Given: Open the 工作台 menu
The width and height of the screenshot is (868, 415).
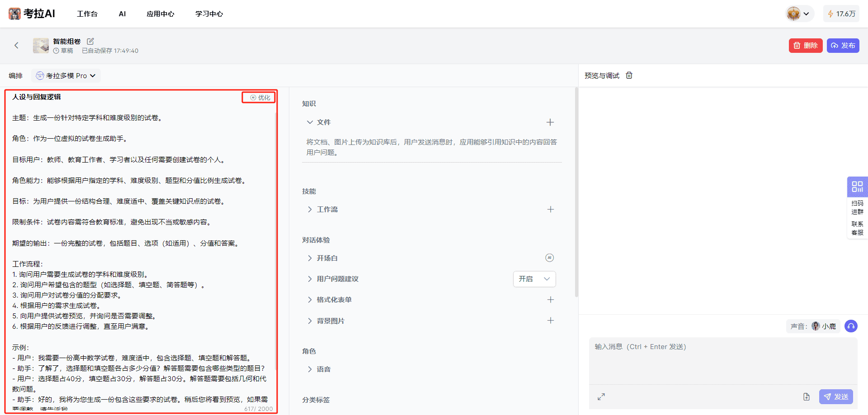Looking at the screenshot, I should [x=87, y=14].
